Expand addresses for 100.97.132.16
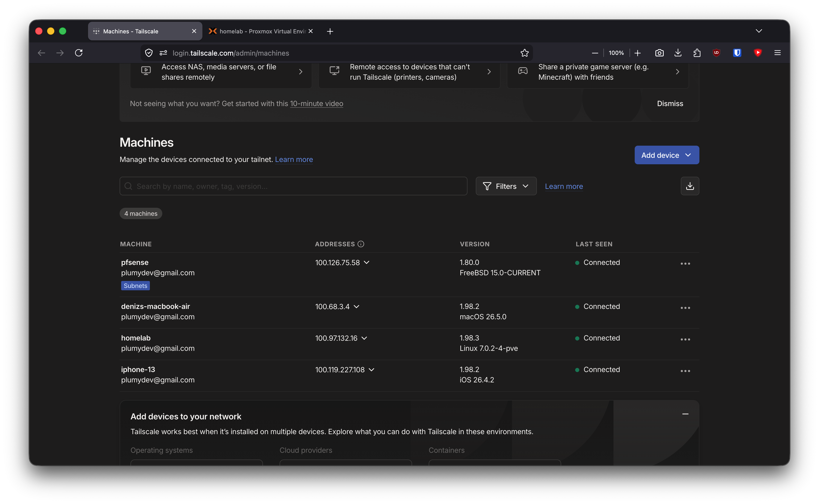The width and height of the screenshot is (819, 504). (364, 338)
